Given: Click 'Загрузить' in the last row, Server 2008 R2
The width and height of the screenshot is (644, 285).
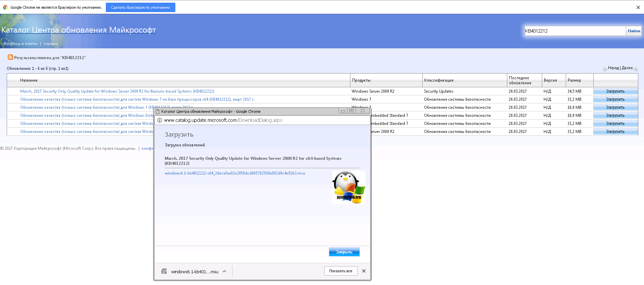Looking at the screenshot, I should tap(615, 132).
